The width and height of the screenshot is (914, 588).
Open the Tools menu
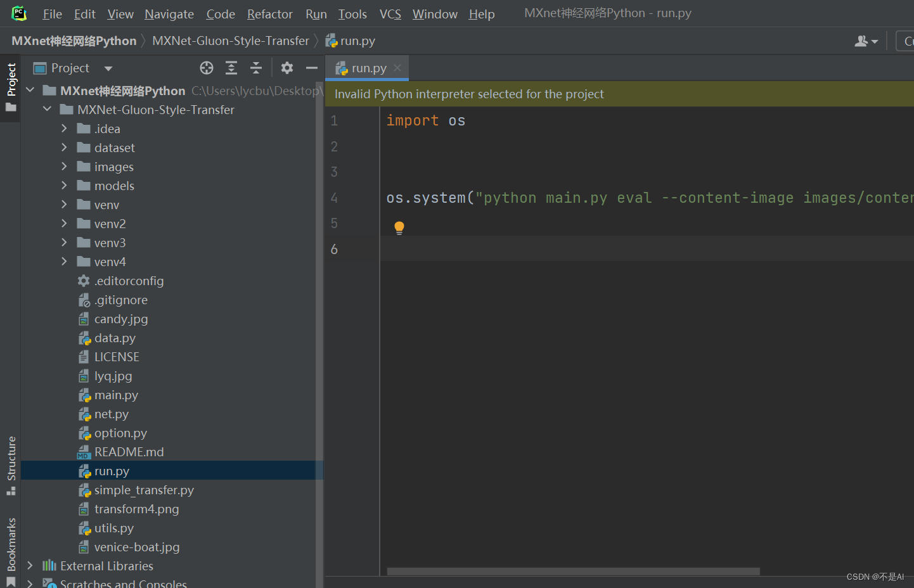pyautogui.click(x=352, y=14)
